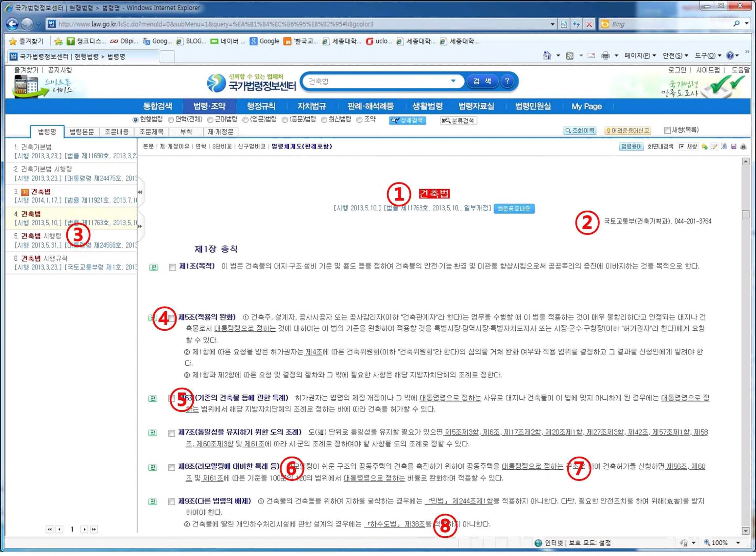The image size is (756, 556).
Task: Open the dropdown arrow beside the Home icon
Action: click(558, 56)
